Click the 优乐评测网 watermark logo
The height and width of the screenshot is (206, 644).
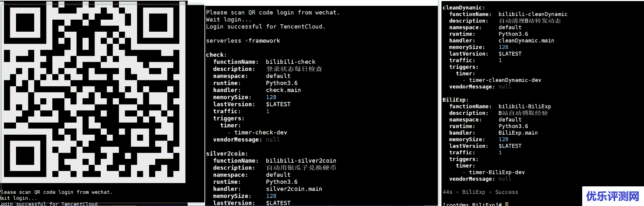(613, 197)
